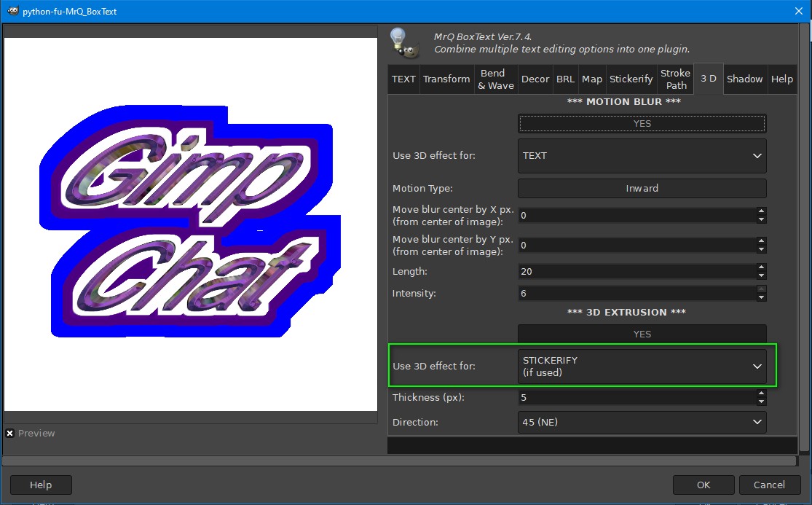
Task: Click the Cancel button
Action: coord(769,485)
